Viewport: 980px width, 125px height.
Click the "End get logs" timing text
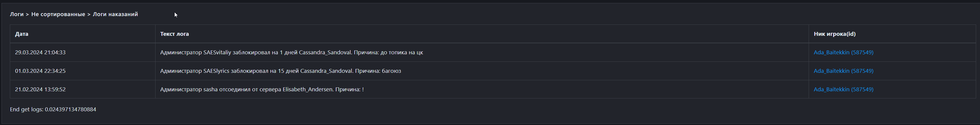pyautogui.click(x=53, y=109)
